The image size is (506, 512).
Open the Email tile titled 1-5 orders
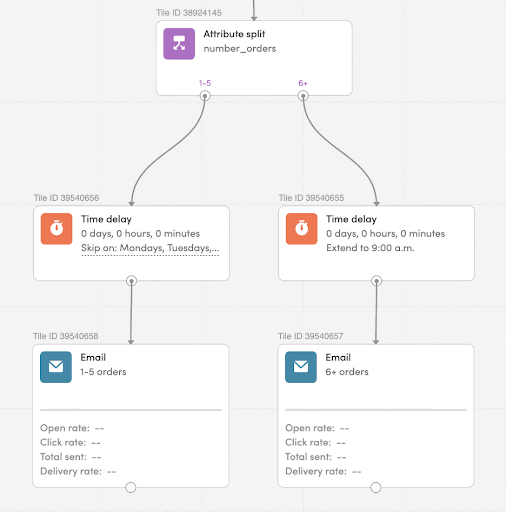pos(131,416)
